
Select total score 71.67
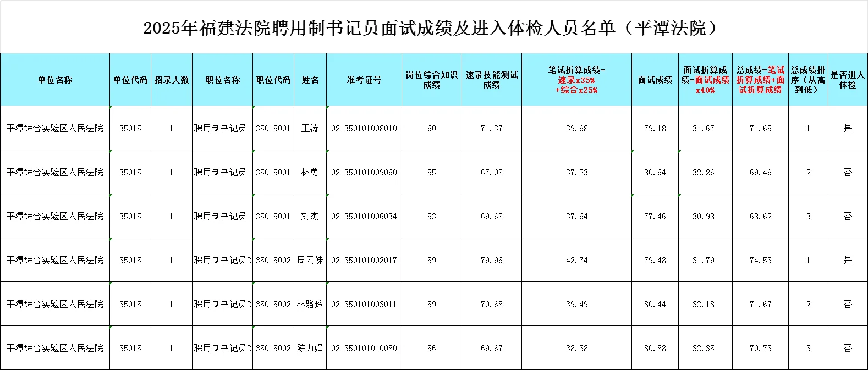[760, 304]
